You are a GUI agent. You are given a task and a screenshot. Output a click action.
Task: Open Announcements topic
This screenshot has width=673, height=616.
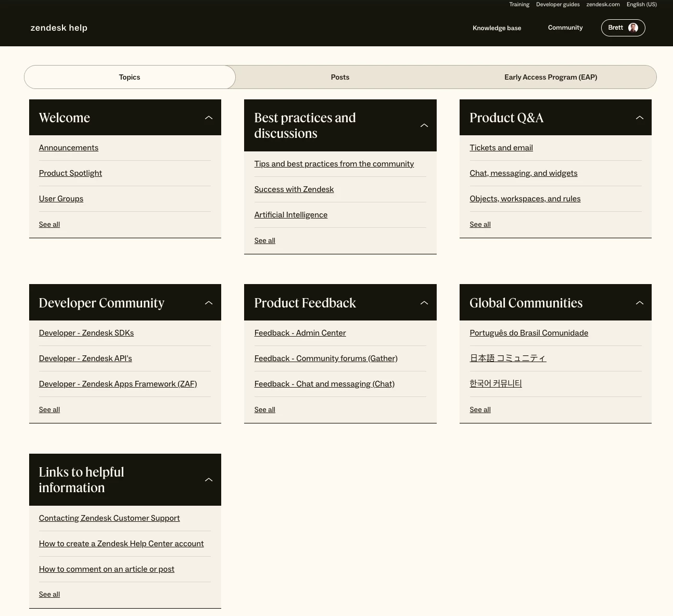pyautogui.click(x=69, y=148)
